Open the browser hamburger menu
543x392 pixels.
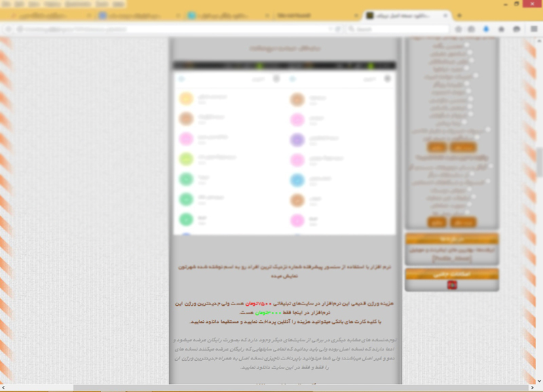(x=533, y=29)
